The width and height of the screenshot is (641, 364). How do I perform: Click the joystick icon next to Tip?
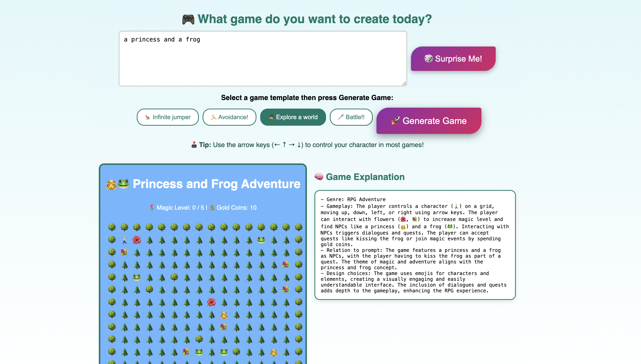194,145
